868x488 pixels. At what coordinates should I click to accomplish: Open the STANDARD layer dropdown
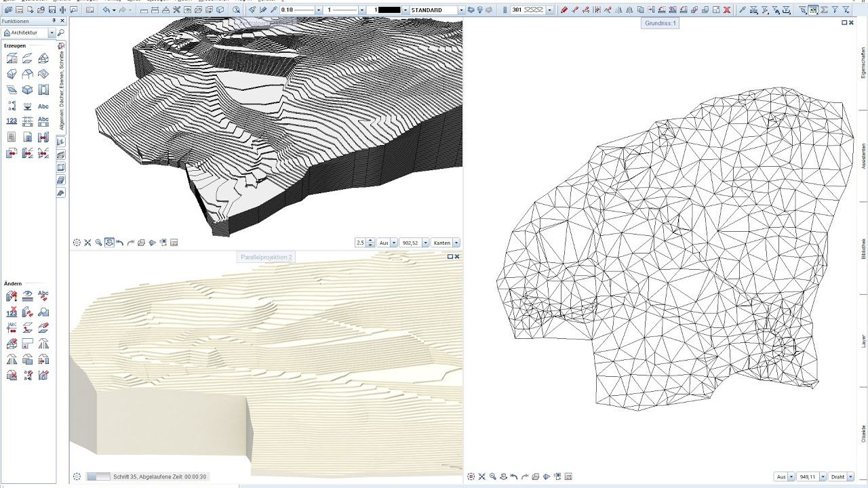pyautogui.click(x=461, y=10)
